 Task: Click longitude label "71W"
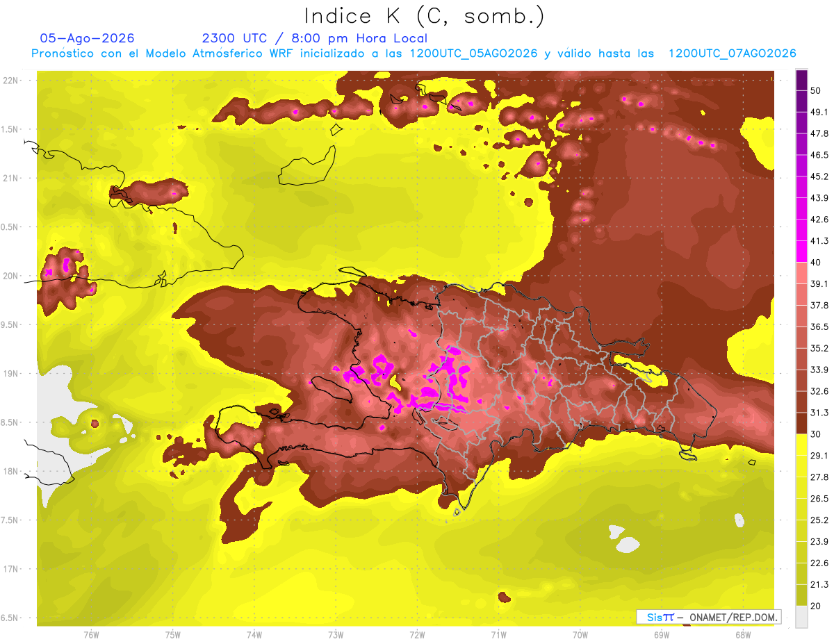(498, 635)
